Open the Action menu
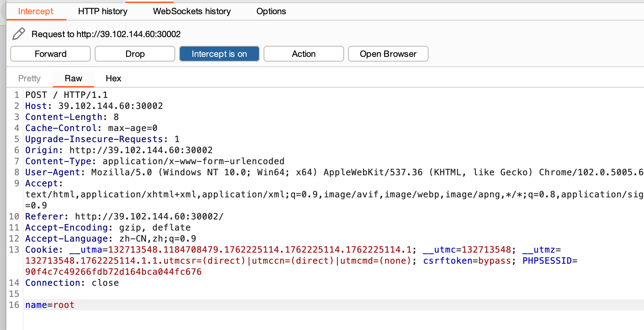The height and width of the screenshot is (330, 644). (x=303, y=54)
